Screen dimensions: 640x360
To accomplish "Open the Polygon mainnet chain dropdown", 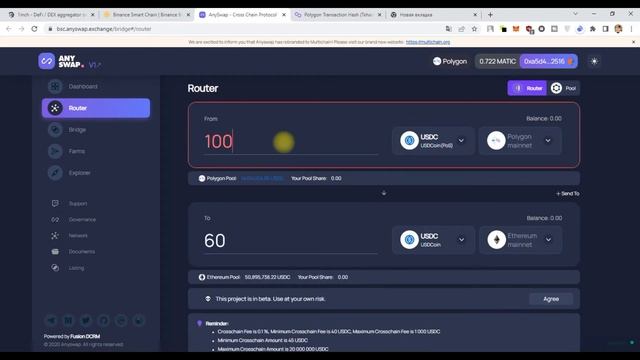I will pos(520,141).
